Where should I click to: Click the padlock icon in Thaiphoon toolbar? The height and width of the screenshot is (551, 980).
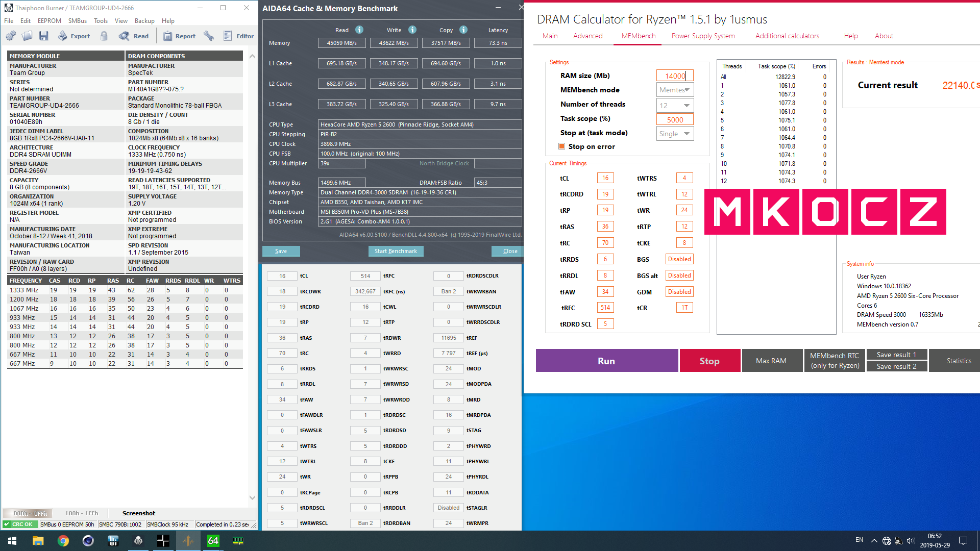[104, 36]
